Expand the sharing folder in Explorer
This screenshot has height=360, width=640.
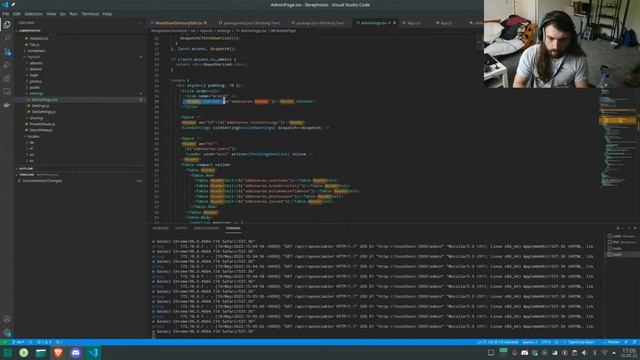point(36,118)
